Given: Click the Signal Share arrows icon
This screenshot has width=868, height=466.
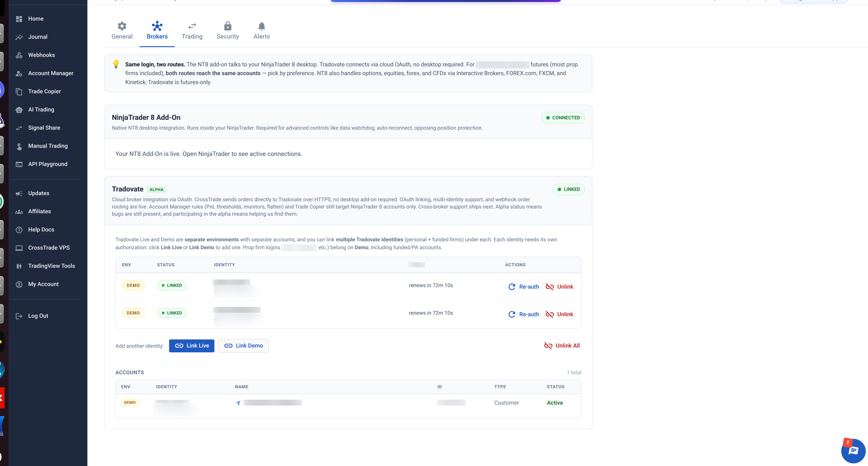Looking at the screenshot, I should tap(19, 128).
